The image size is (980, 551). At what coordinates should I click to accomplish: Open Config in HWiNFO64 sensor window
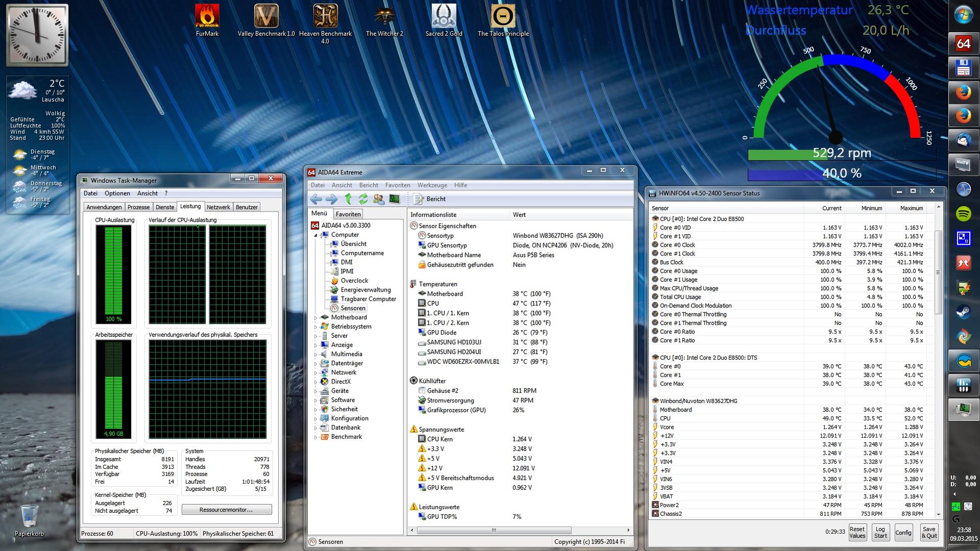click(903, 532)
